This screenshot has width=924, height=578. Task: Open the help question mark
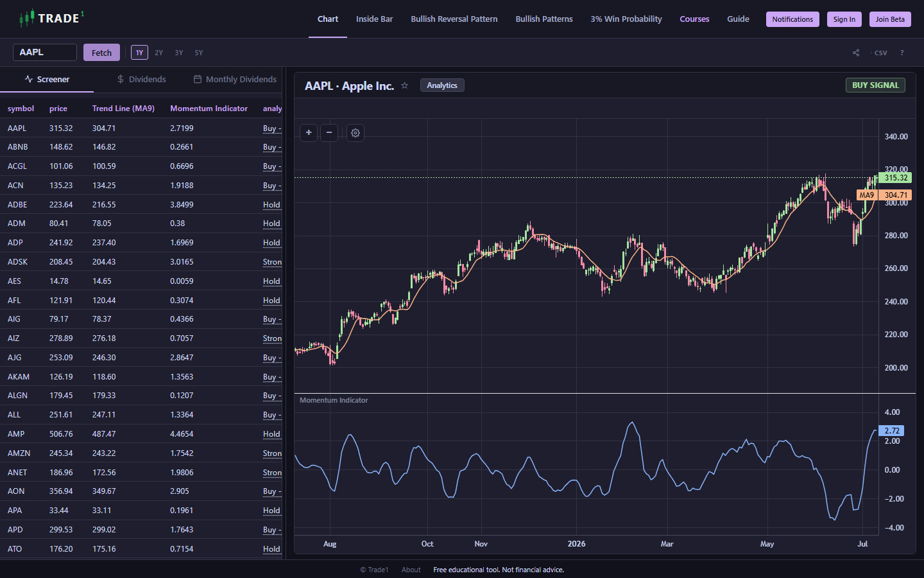[902, 53]
